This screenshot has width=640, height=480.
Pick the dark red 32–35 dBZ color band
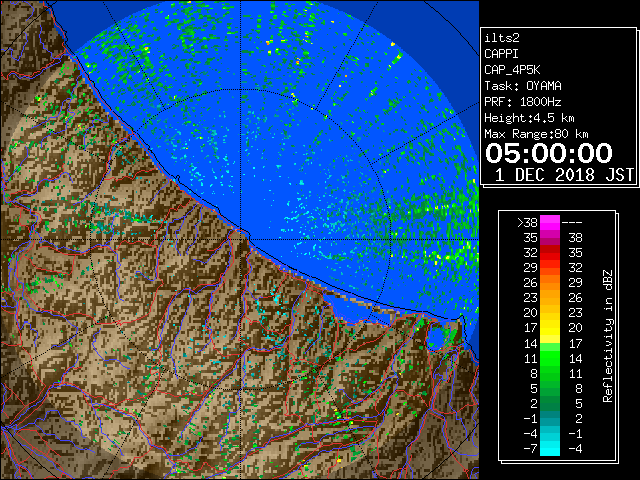550,252
